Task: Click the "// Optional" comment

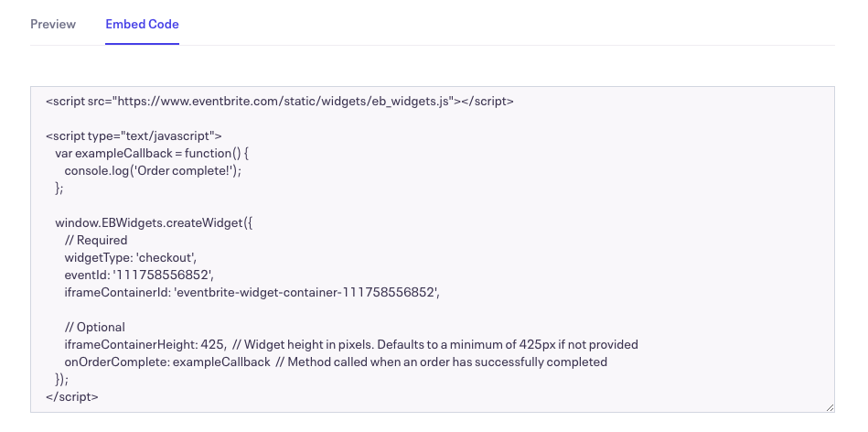Action: [x=94, y=328]
